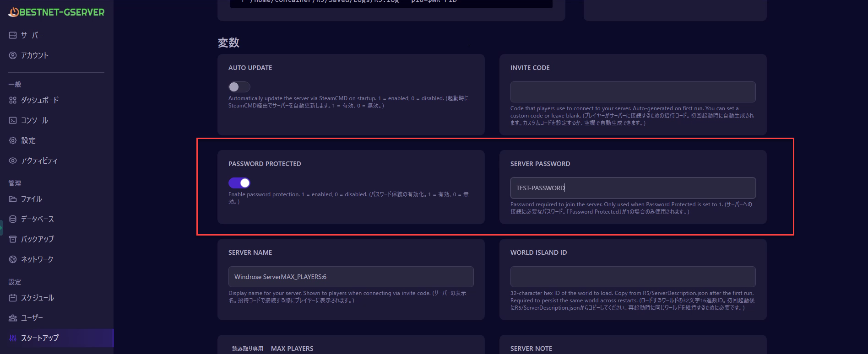
Task: Click the コンソール terminal icon
Action: [13, 120]
